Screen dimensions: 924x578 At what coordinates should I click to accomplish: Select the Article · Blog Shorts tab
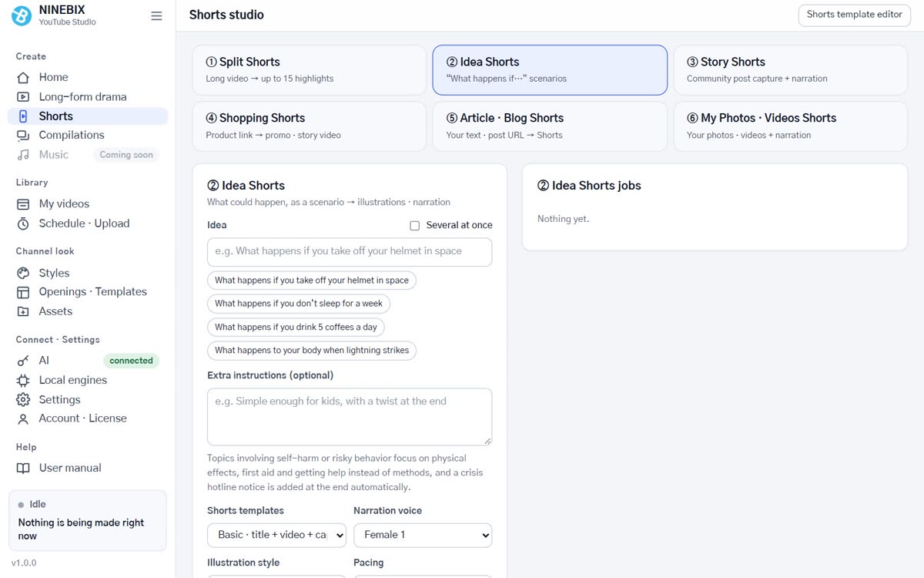tap(550, 126)
